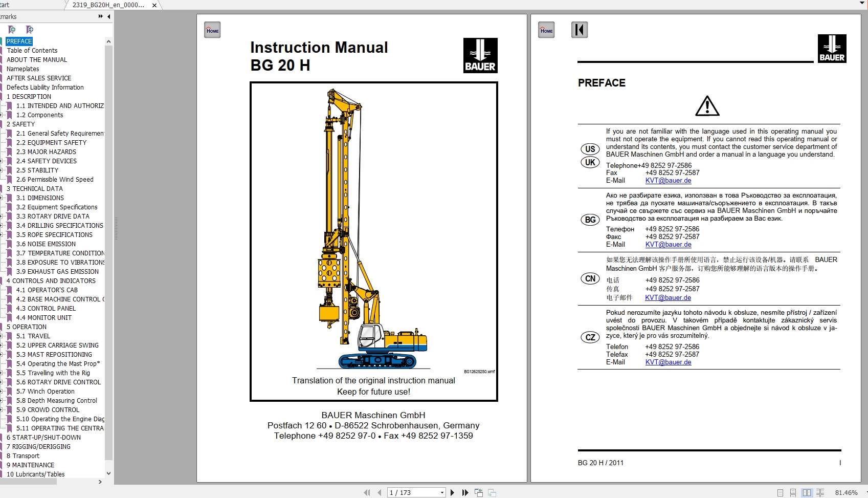
Task: Toggle continuous facing pages view mode
Action: click(820, 492)
